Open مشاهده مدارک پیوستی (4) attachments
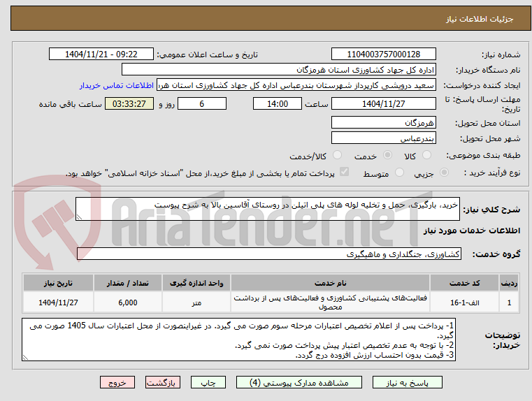 pyautogui.click(x=299, y=382)
